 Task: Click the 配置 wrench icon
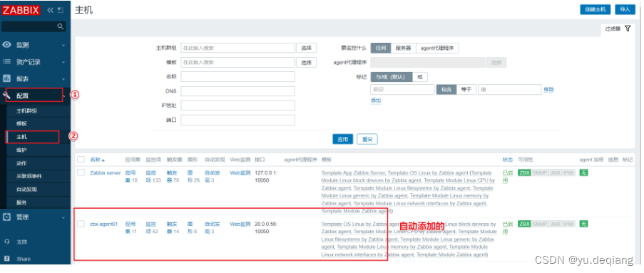pos(7,96)
